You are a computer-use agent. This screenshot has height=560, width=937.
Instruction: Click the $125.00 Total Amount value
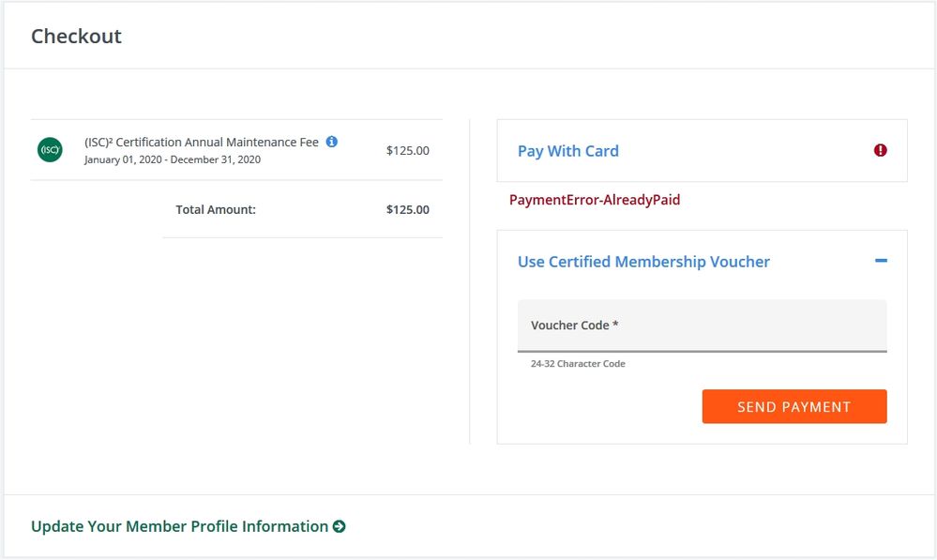(x=407, y=209)
